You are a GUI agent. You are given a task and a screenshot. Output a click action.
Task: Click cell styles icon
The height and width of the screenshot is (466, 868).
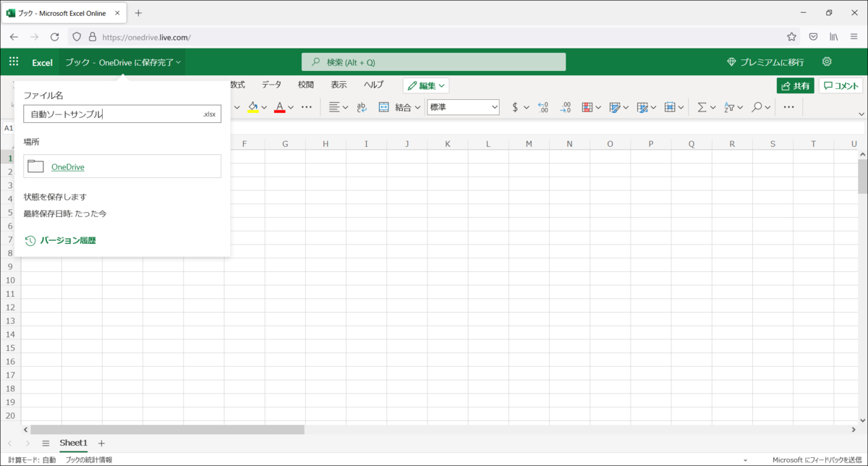[642, 107]
